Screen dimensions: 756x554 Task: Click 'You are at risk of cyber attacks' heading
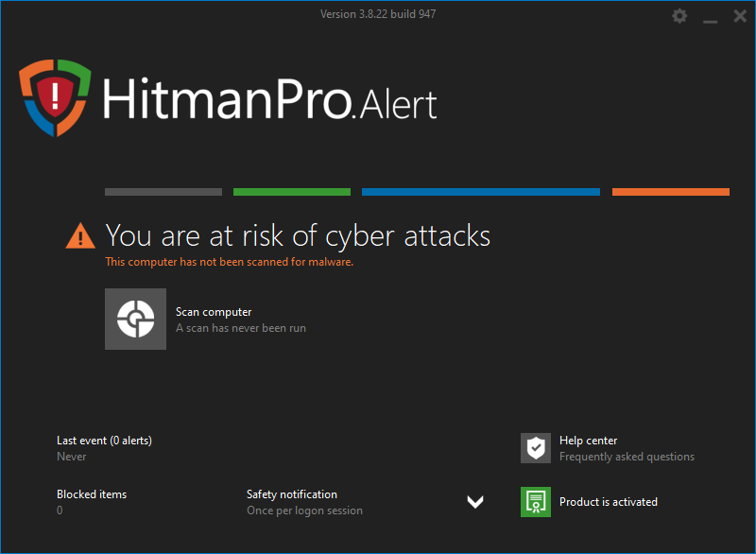click(x=298, y=235)
